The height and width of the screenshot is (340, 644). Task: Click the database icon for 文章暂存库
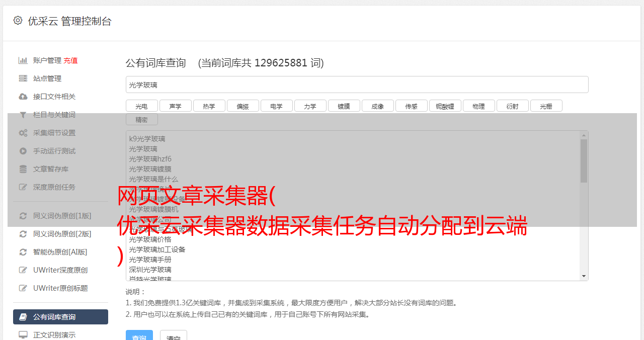coord(23,169)
